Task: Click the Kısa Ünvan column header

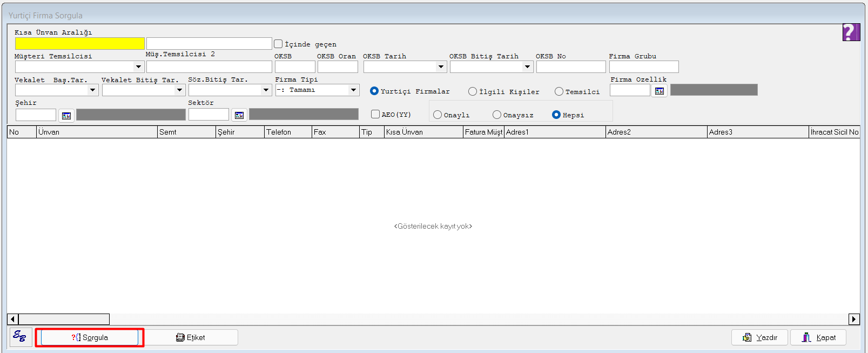Action: 423,132
